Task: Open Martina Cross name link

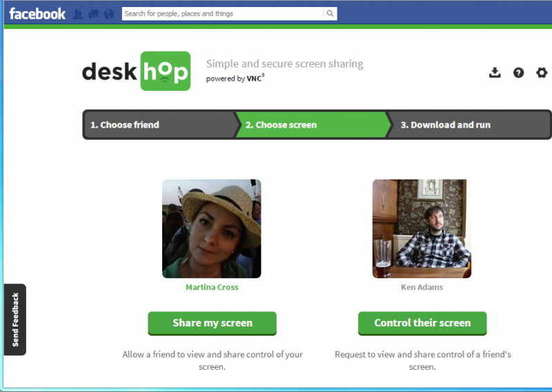Action: (x=212, y=287)
